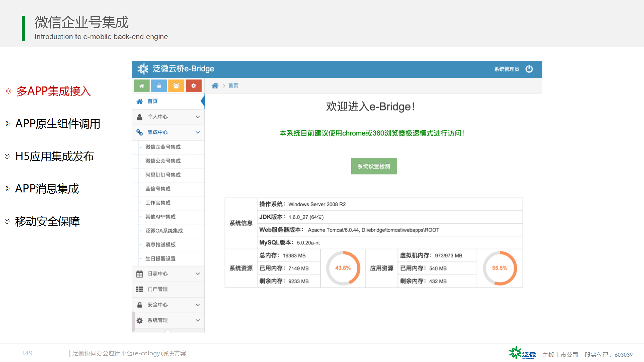Select 消息推送模板 submenu item
This screenshot has height=362, width=644.
tap(160, 245)
